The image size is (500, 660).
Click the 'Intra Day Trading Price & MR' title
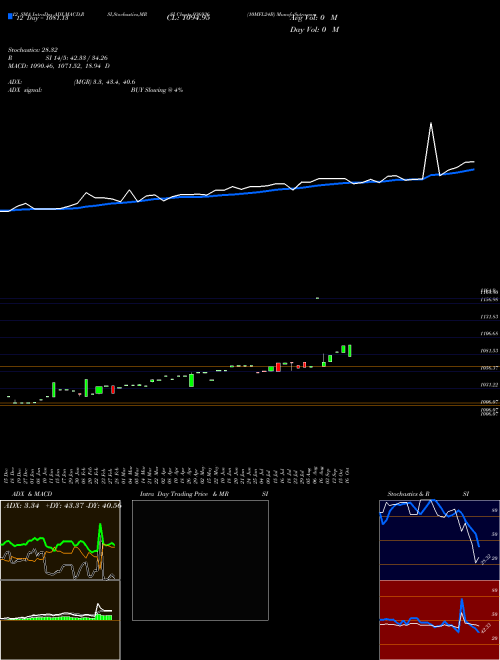[185, 494]
